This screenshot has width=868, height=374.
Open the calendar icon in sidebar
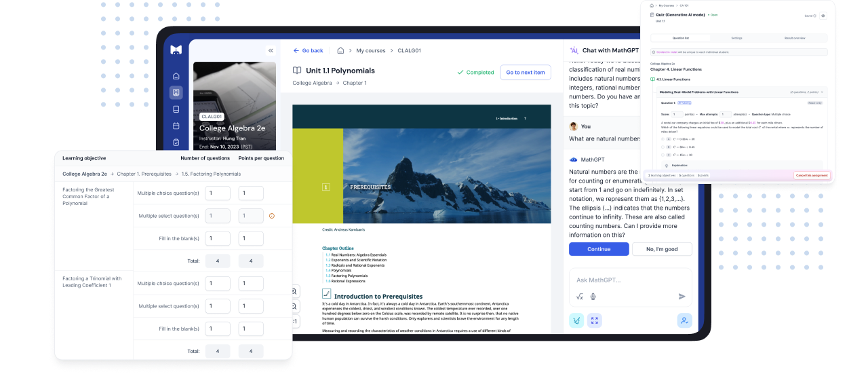(x=176, y=126)
